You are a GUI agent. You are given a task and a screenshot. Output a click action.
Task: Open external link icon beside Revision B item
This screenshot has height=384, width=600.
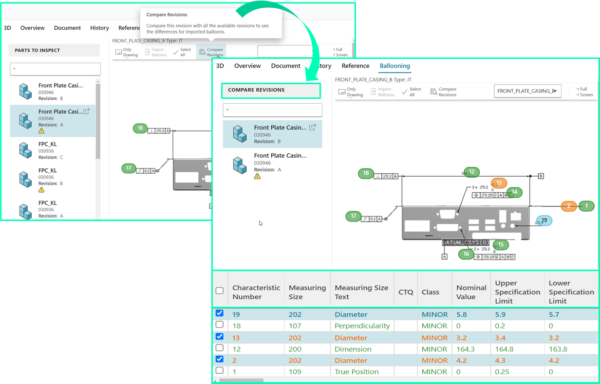tap(312, 127)
